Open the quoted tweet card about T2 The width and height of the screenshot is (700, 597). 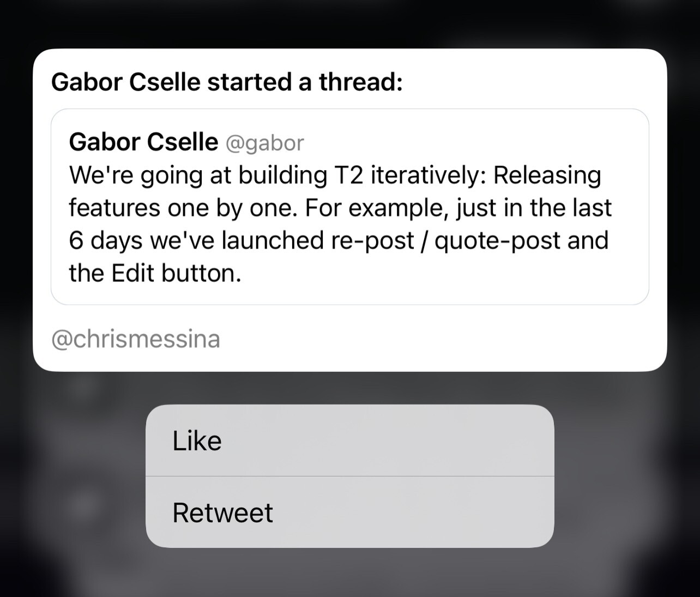pyautogui.click(x=349, y=207)
